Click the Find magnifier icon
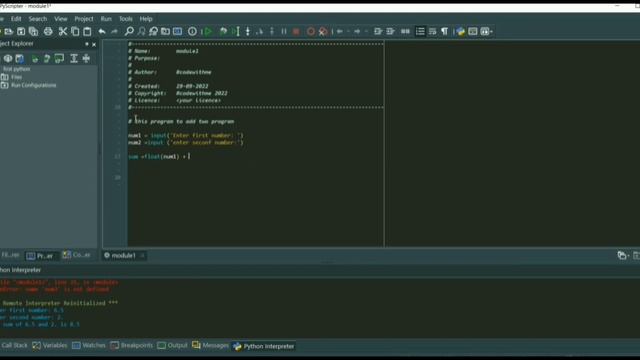Image resolution: width=640 pixels, height=360 pixels. (x=129, y=31)
